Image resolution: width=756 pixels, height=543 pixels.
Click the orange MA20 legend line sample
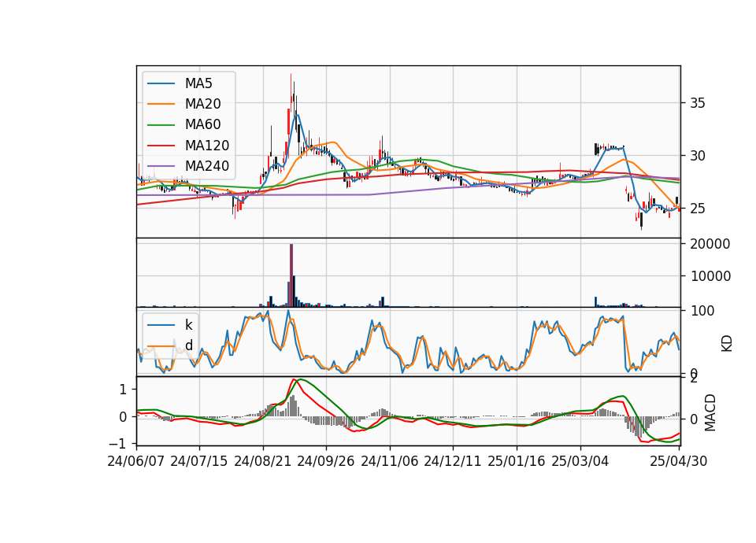point(161,104)
